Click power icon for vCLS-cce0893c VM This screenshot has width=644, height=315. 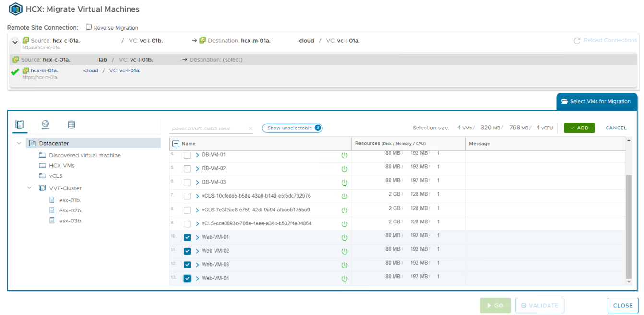click(x=344, y=224)
